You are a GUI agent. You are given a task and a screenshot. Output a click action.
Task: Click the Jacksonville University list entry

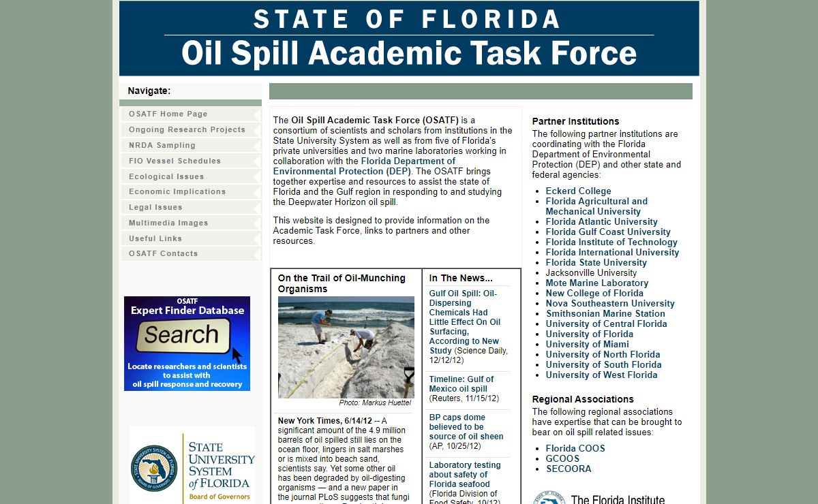pos(592,273)
